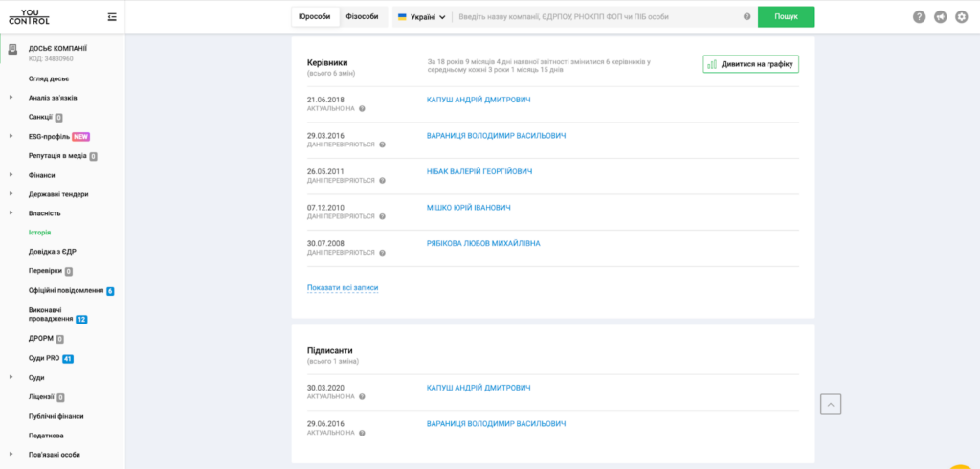This screenshot has width=980, height=469.
Task: Open the settings gear icon
Action: (962, 16)
